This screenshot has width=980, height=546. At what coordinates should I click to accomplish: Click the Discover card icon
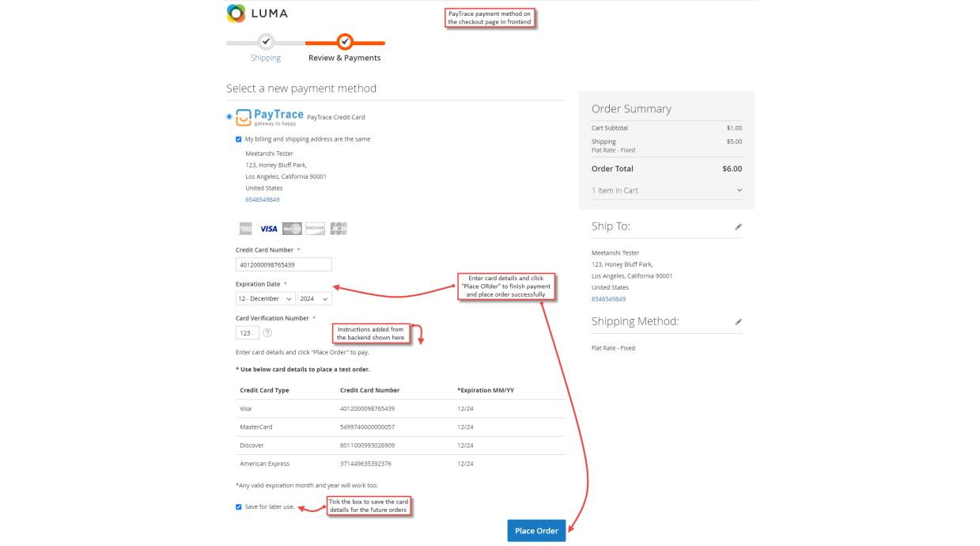click(x=315, y=229)
